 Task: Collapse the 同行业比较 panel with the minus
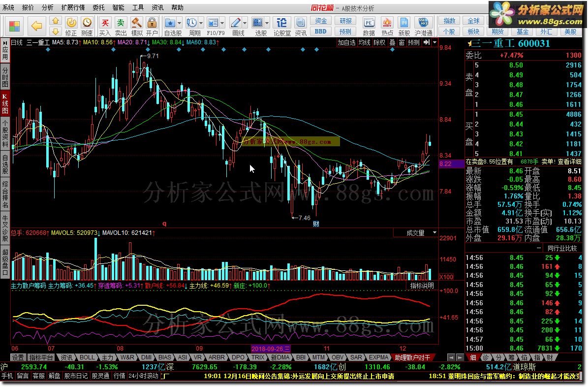click(x=538, y=248)
